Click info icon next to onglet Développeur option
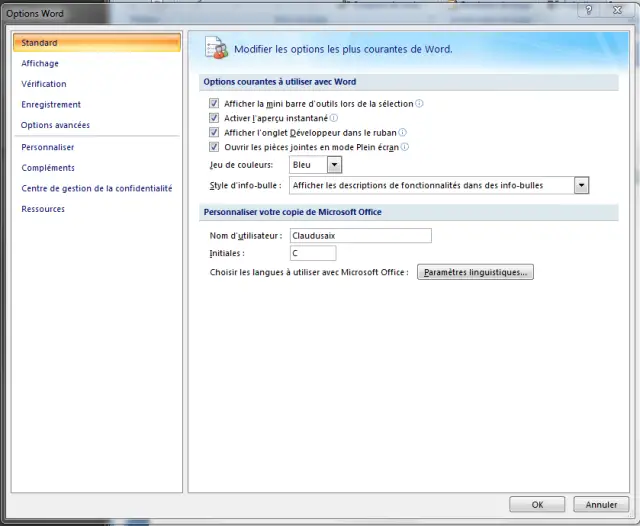640x526 pixels. pos(402,132)
